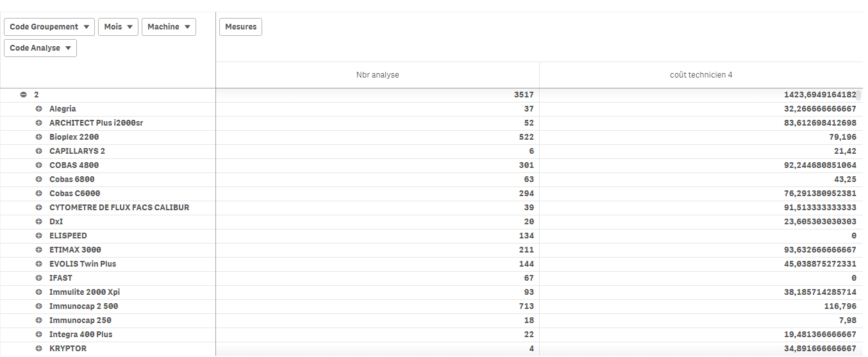Click the plus icon beside Cobas 6800

point(39,179)
